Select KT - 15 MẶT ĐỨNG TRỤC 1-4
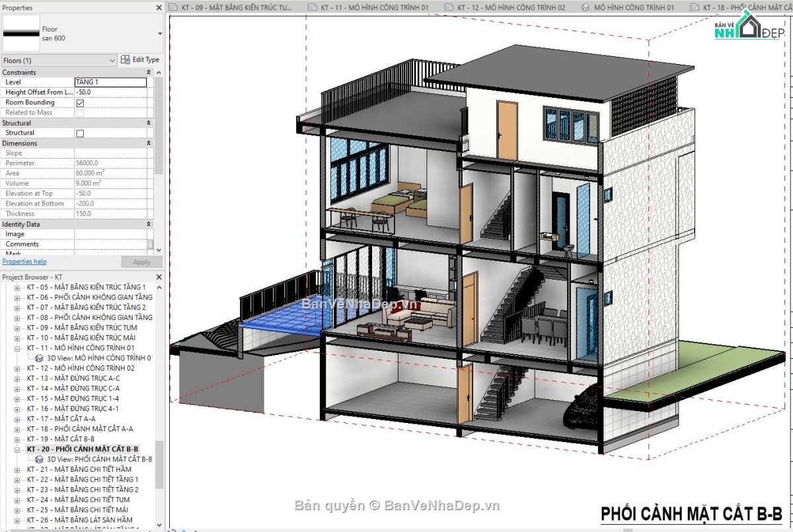 73,399
